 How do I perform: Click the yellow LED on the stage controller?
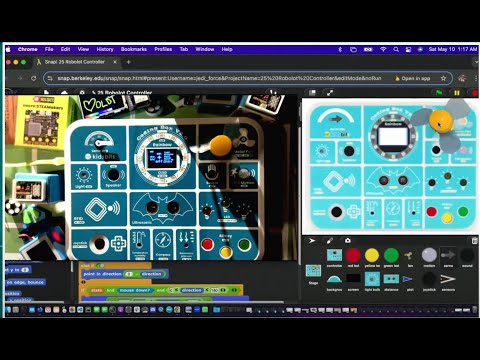[x=447, y=218]
